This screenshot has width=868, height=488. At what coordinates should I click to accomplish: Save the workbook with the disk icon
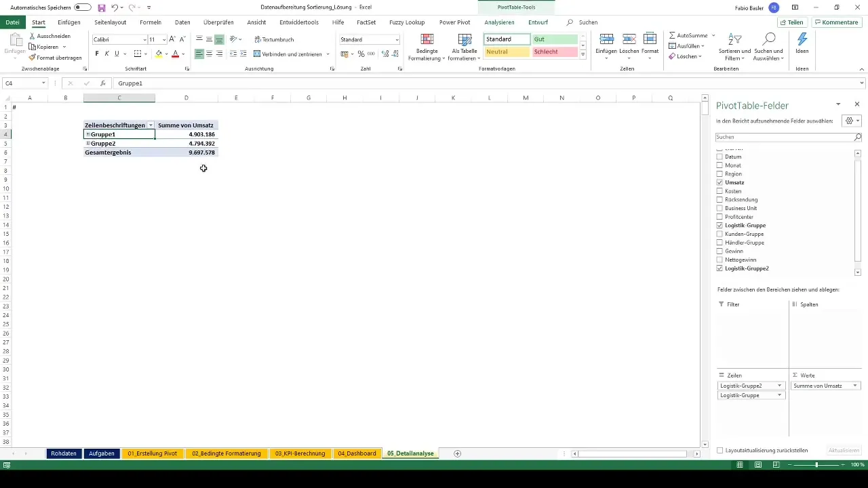coord(102,7)
